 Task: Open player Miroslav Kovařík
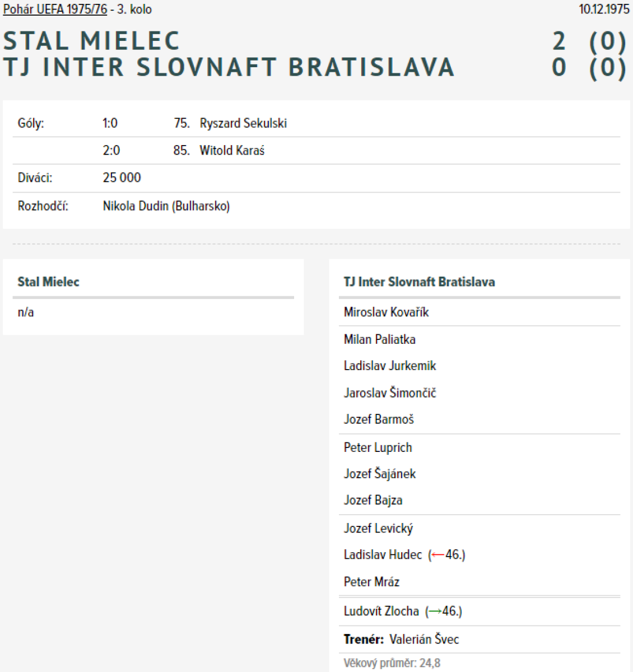tap(386, 312)
